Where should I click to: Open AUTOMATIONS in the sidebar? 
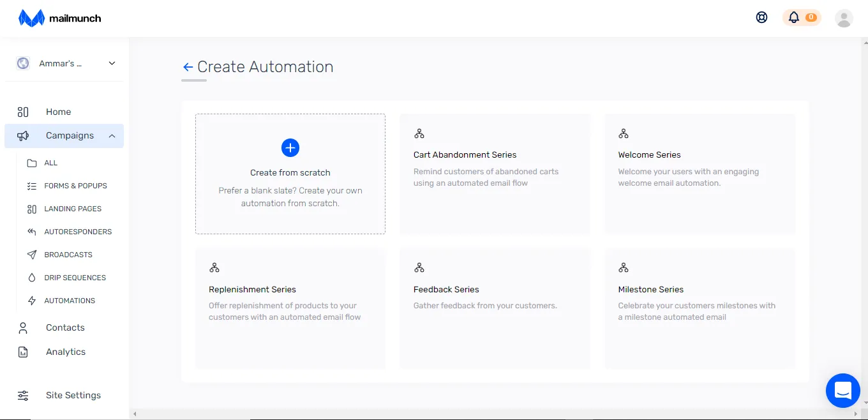[x=70, y=301]
